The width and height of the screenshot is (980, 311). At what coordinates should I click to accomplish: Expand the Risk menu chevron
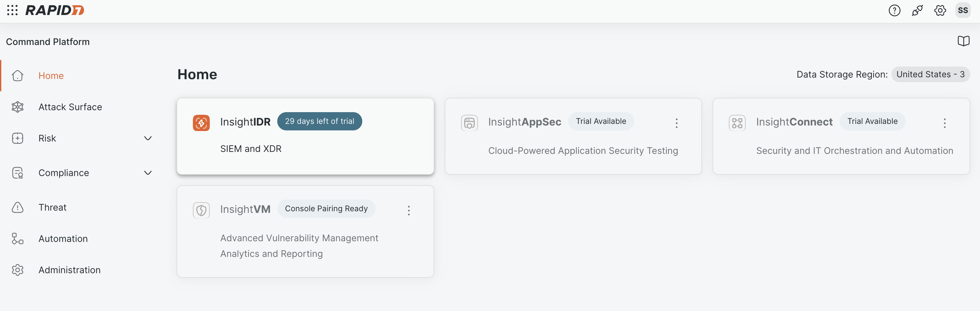point(148,138)
